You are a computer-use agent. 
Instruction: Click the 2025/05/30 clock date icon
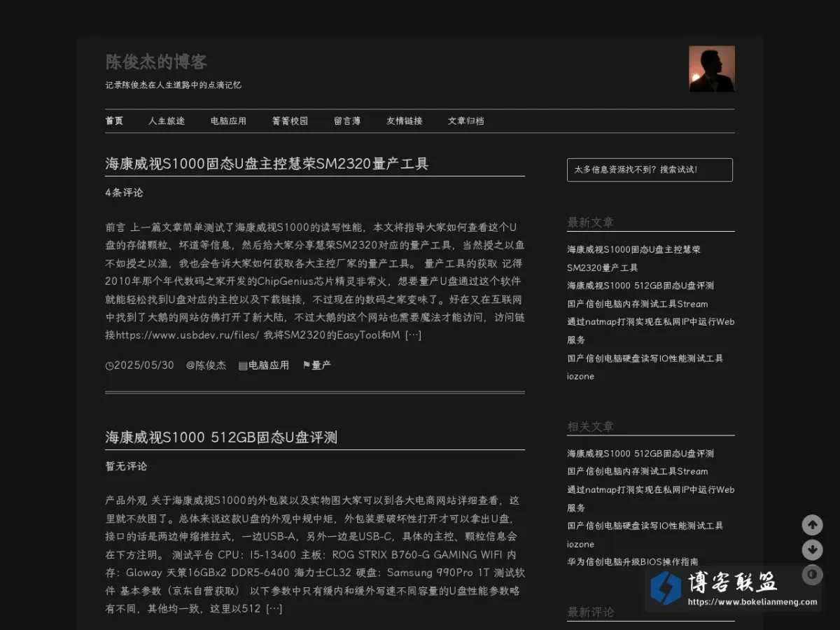pos(109,365)
